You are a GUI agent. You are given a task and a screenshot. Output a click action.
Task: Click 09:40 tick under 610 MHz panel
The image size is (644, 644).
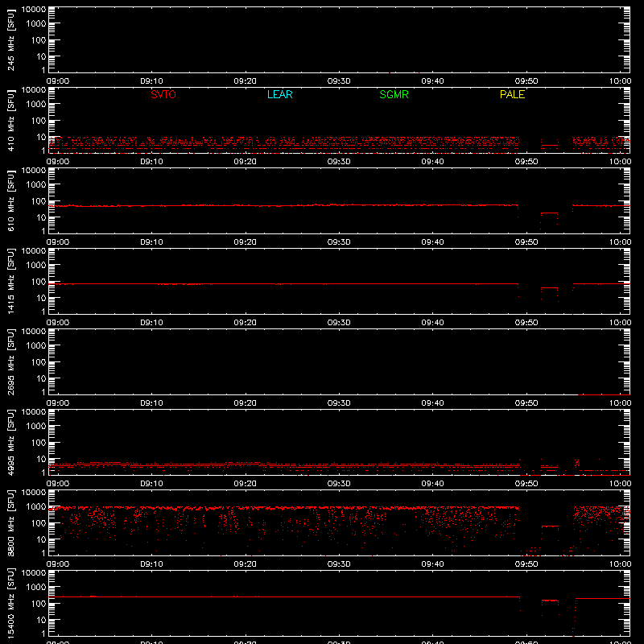432,242
